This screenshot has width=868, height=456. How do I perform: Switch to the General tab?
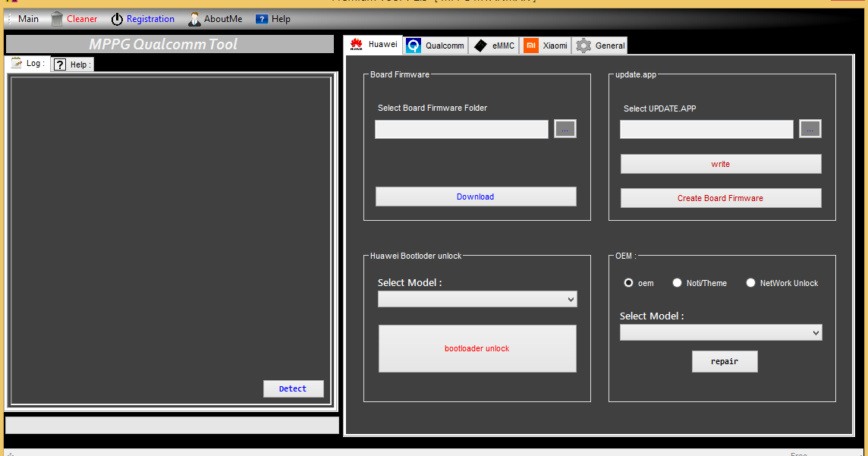pos(600,46)
